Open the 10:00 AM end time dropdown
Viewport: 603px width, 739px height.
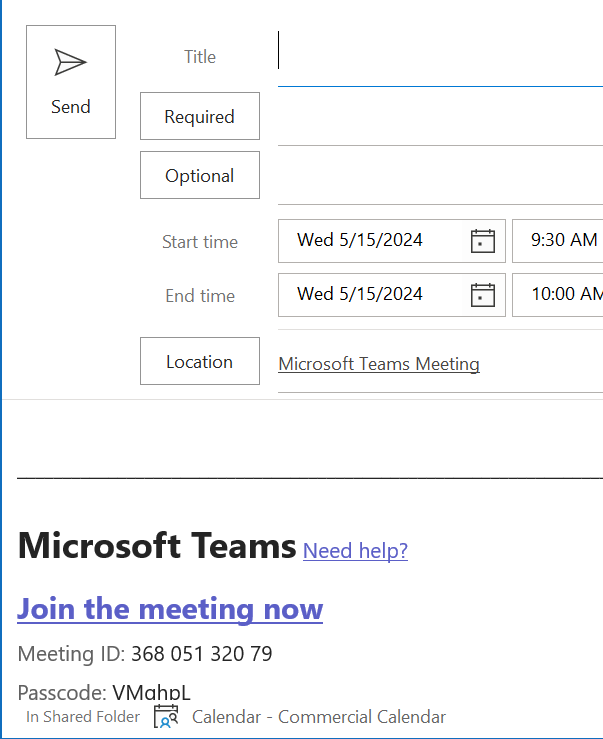point(558,295)
